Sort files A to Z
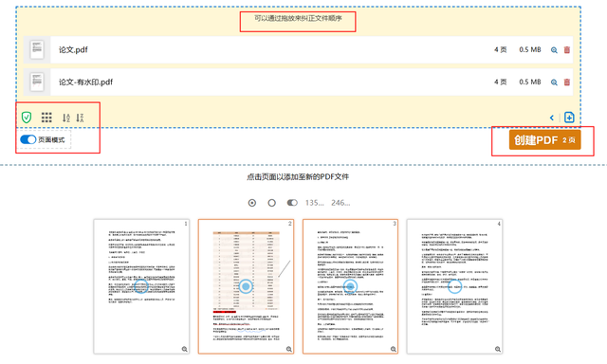The width and height of the screenshot is (607, 364). click(66, 118)
